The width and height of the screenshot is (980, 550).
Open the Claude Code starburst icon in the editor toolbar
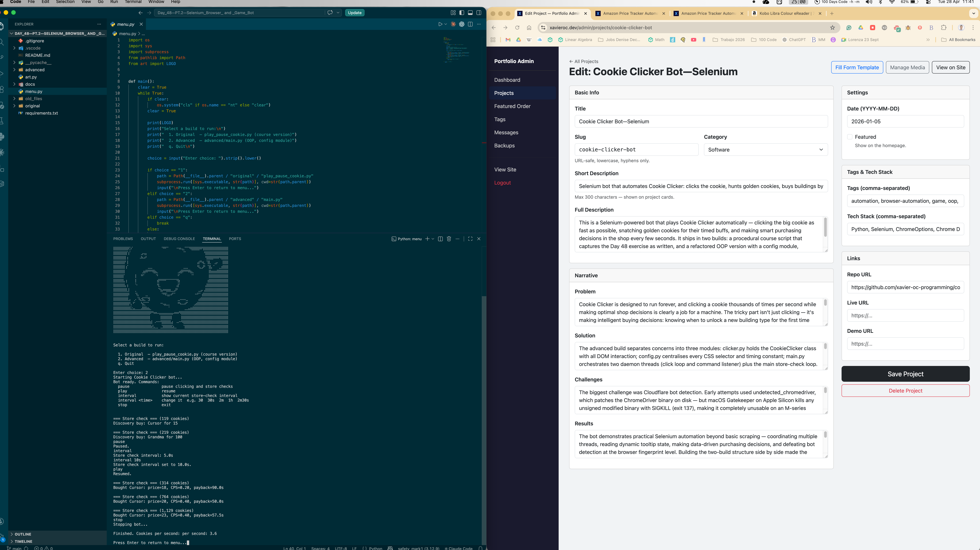tap(453, 24)
